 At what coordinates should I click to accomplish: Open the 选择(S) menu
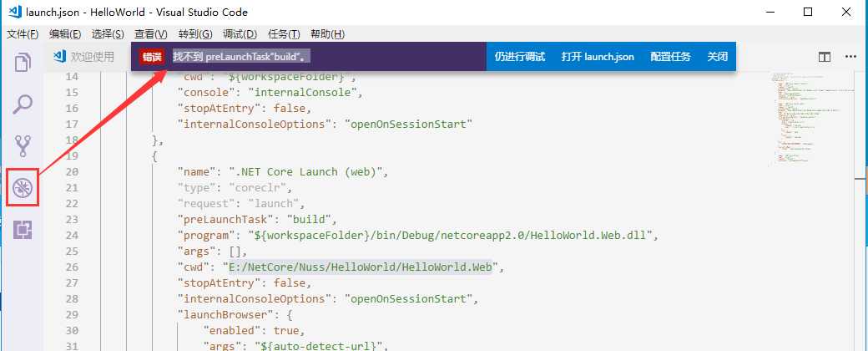click(108, 34)
